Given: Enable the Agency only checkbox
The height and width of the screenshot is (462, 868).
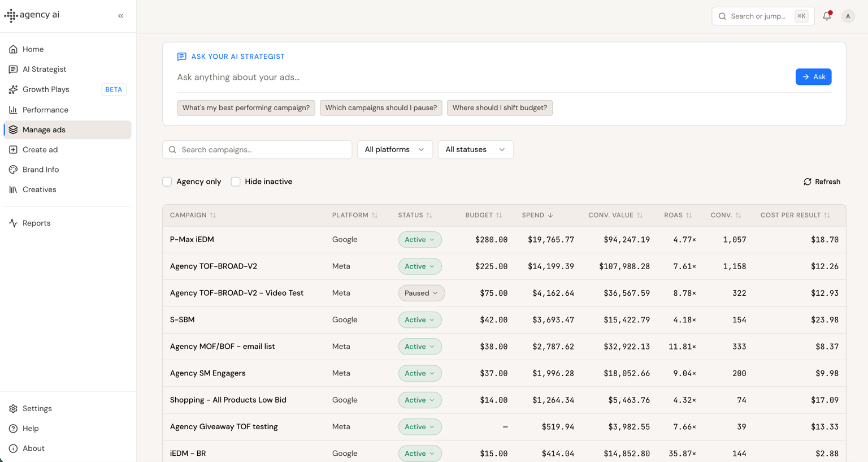Looking at the screenshot, I should [x=167, y=182].
